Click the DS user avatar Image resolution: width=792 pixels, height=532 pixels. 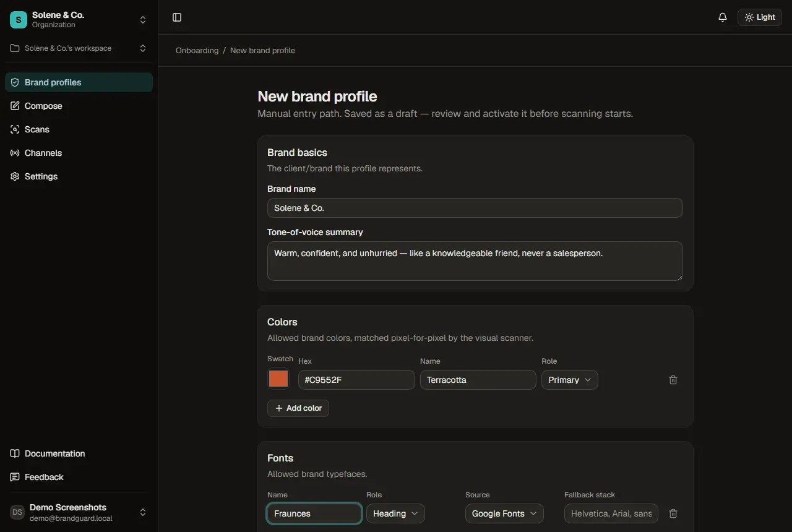click(x=17, y=512)
